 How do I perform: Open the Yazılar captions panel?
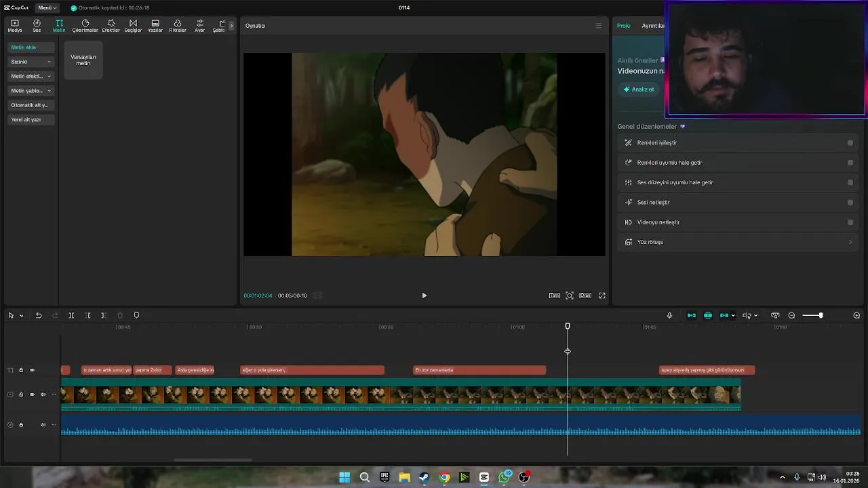pos(155,26)
